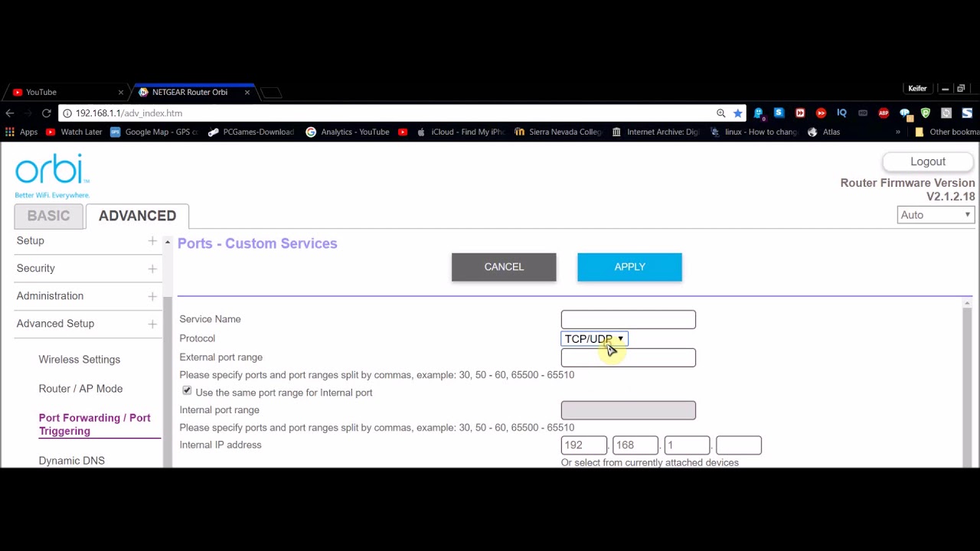Open the PCGames-Download bookmark
This screenshot has height=551, width=980.
click(x=251, y=132)
